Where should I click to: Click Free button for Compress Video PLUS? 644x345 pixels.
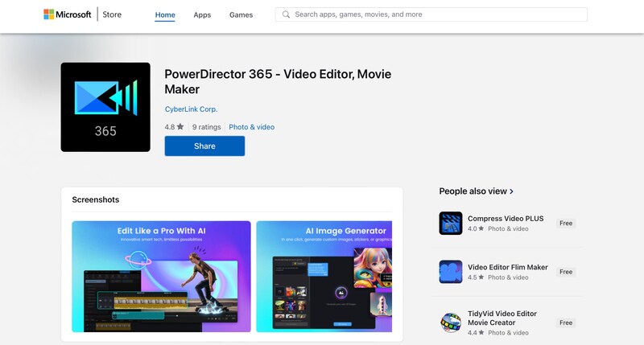tap(566, 223)
